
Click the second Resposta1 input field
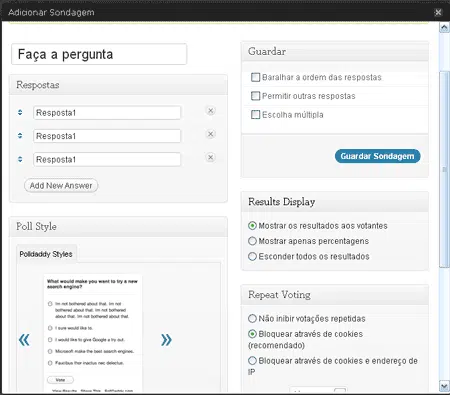107,136
